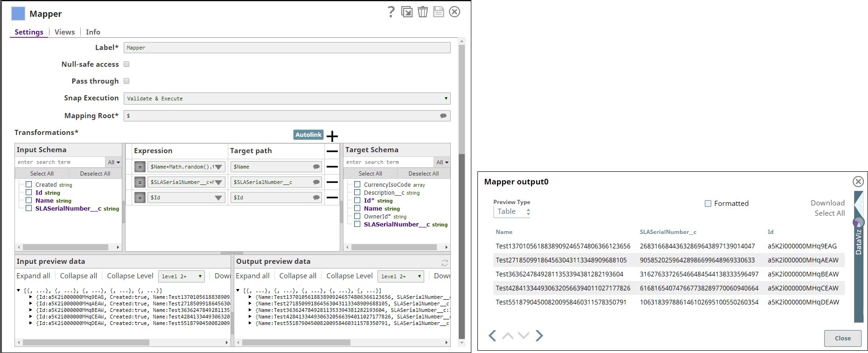Open Input Schema All filter dropdown
868x353 pixels.
114,162
